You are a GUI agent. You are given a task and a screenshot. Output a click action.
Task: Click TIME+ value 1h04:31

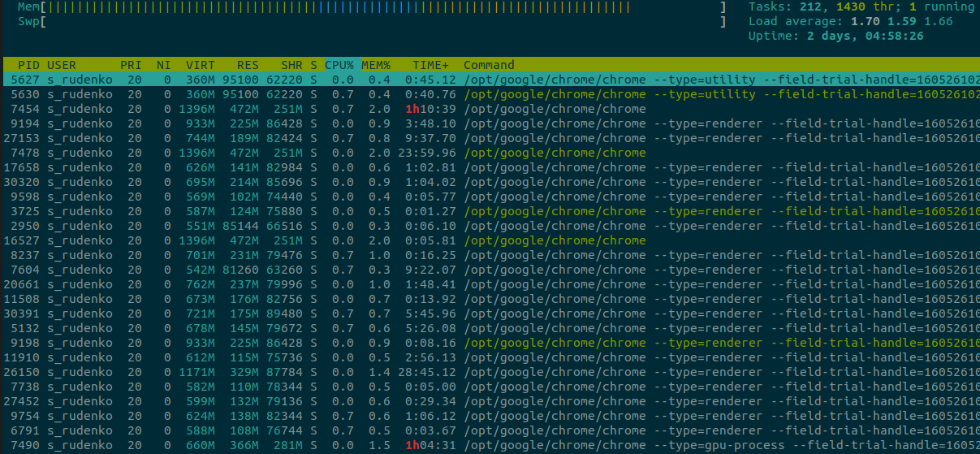430,445
